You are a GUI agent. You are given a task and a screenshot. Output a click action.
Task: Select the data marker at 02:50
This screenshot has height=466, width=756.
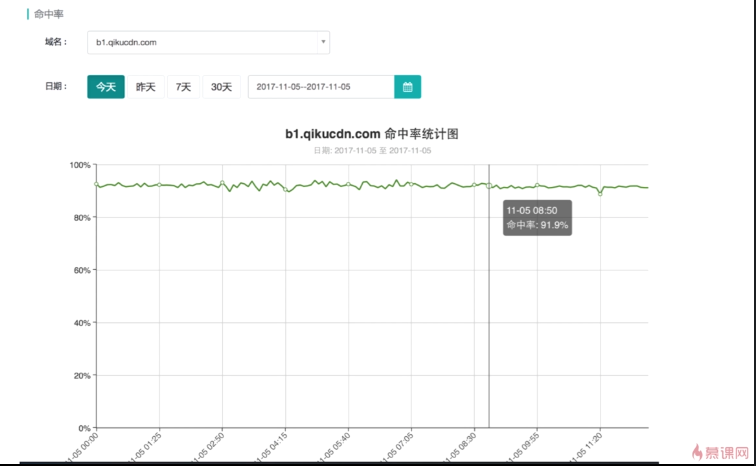222,183
